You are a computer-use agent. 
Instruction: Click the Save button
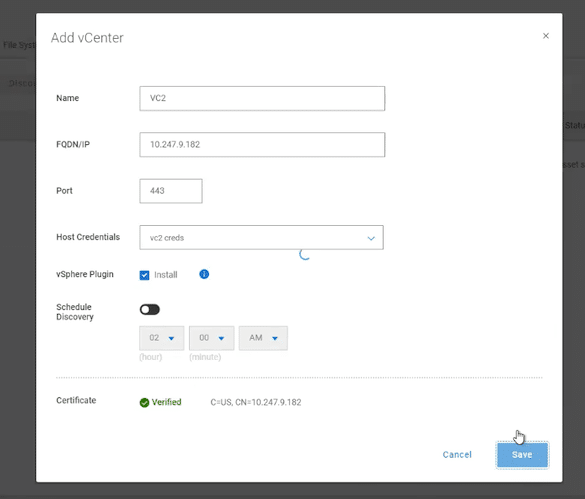[522, 455]
